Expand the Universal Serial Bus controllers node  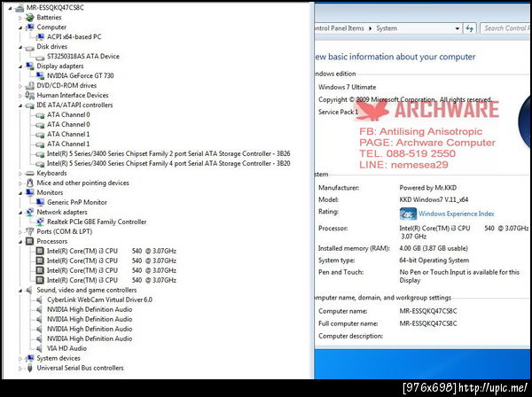20,368
